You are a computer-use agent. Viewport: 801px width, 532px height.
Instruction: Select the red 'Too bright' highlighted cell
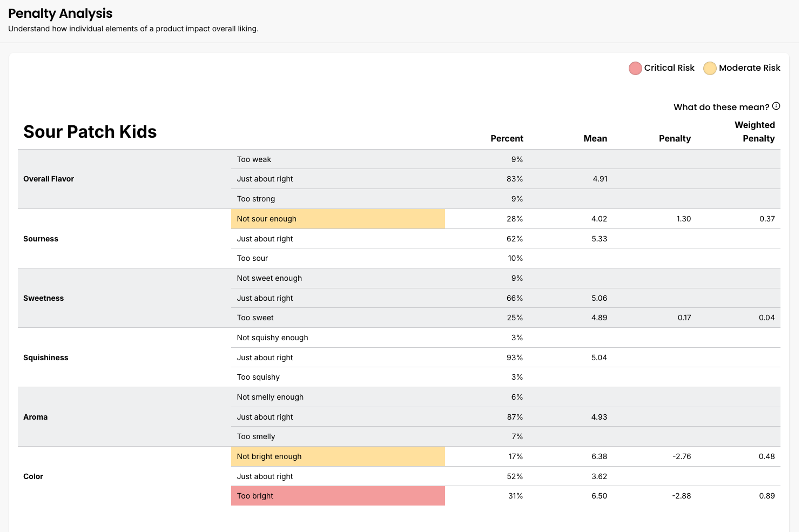pyautogui.click(x=338, y=496)
